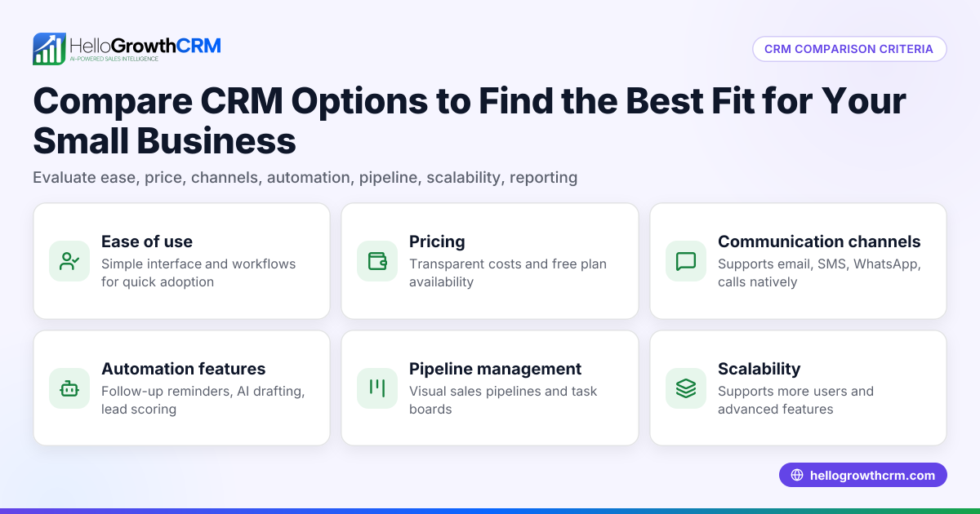The height and width of the screenshot is (514, 980).
Task: Click the 'Communication channels' card title
Action: 819,241
